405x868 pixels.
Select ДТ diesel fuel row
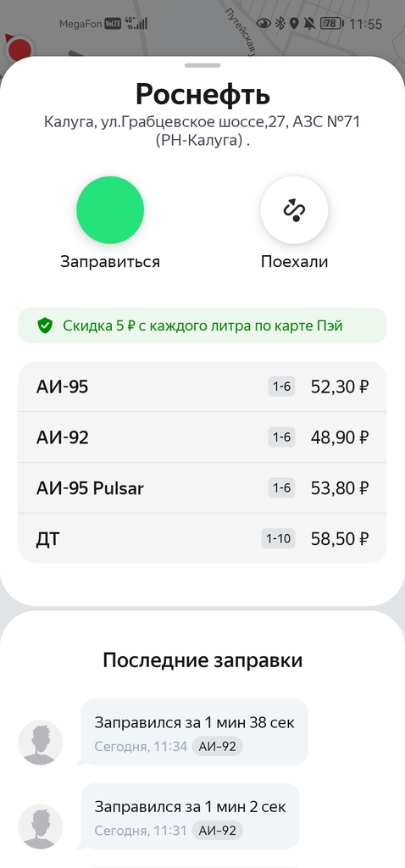coord(202,538)
